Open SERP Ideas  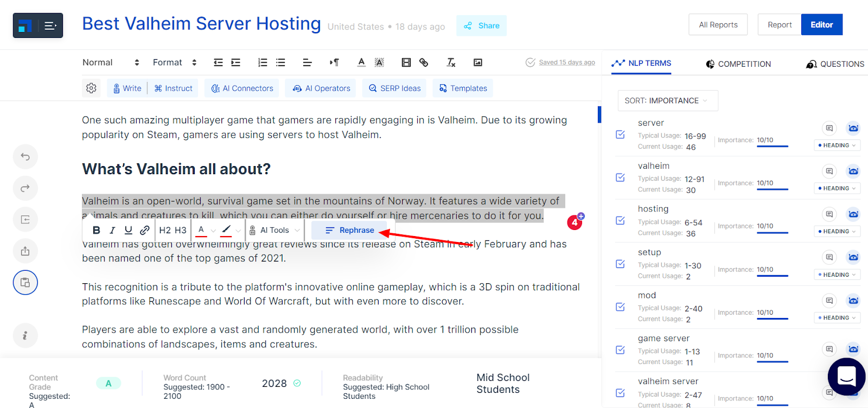point(394,88)
